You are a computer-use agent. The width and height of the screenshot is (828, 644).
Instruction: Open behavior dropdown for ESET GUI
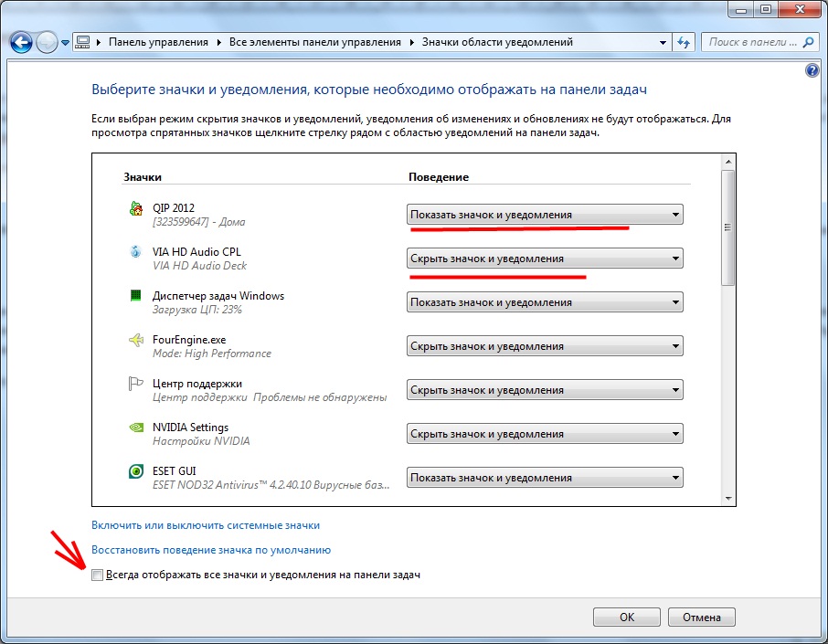coord(545,477)
